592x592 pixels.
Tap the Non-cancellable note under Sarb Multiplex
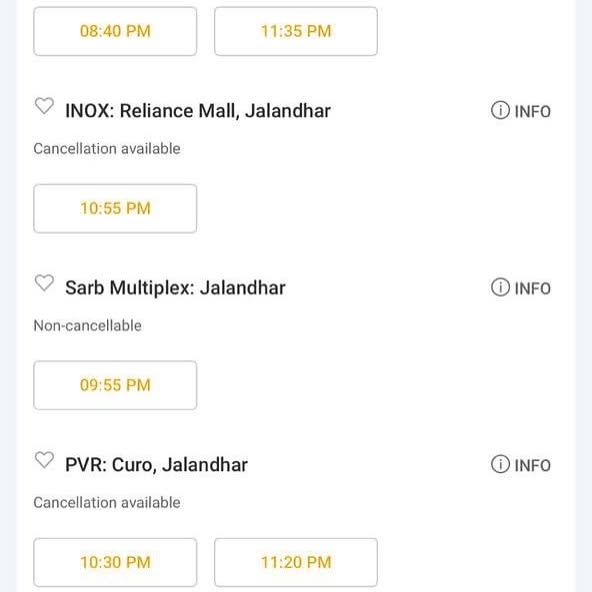(88, 325)
